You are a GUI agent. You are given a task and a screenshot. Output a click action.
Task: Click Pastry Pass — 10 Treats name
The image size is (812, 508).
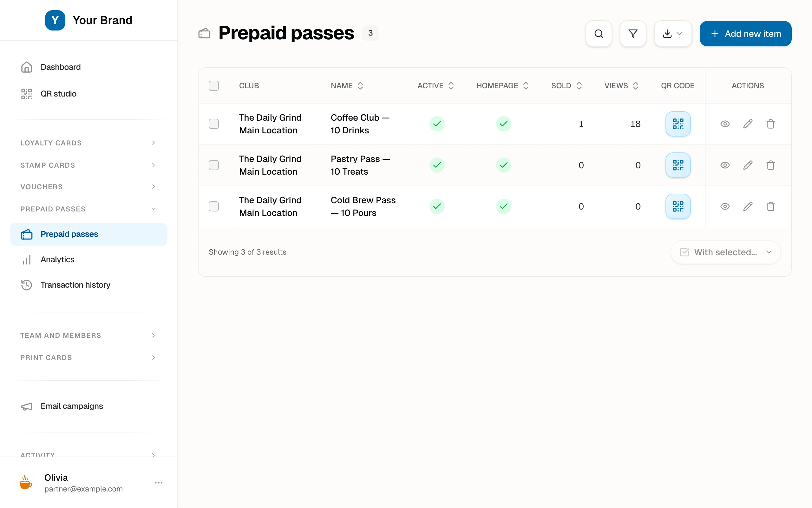point(360,165)
